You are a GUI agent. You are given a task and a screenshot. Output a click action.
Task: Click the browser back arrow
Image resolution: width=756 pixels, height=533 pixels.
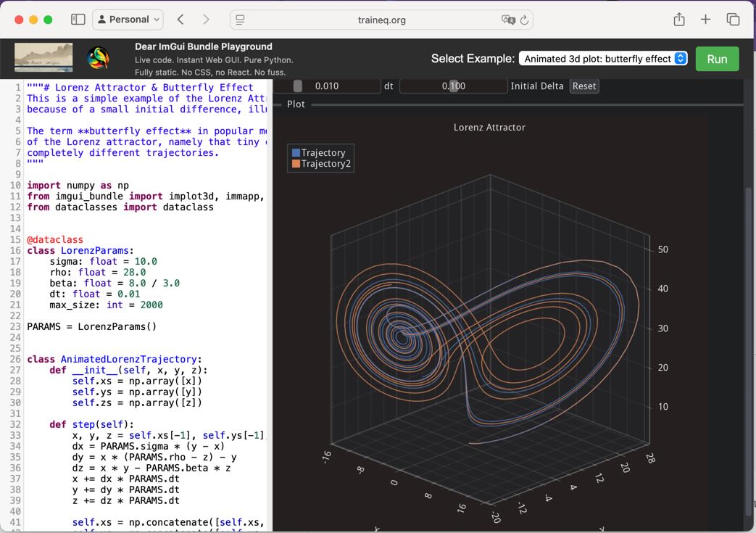click(180, 20)
